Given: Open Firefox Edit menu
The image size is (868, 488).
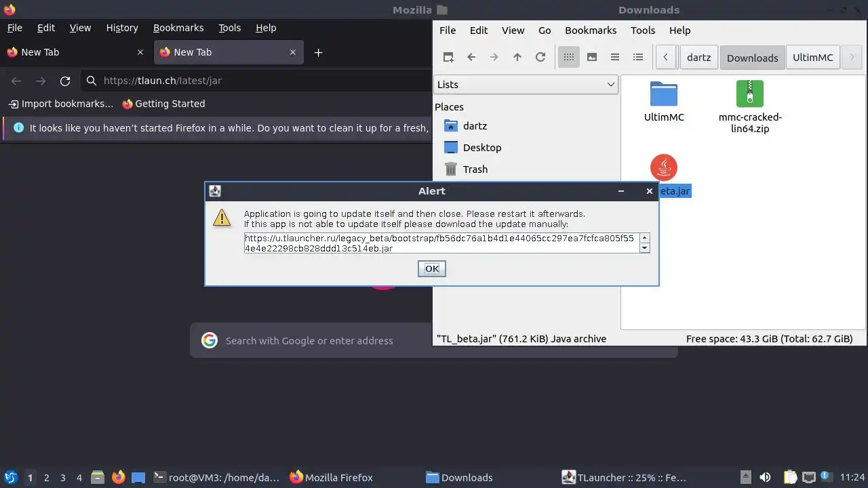Looking at the screenshot, I should pos(46,28).
